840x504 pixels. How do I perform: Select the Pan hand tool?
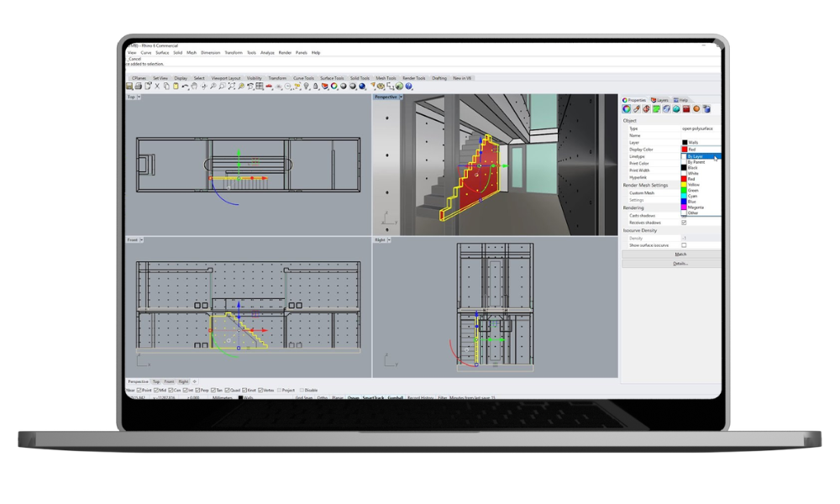click(194, 86)
